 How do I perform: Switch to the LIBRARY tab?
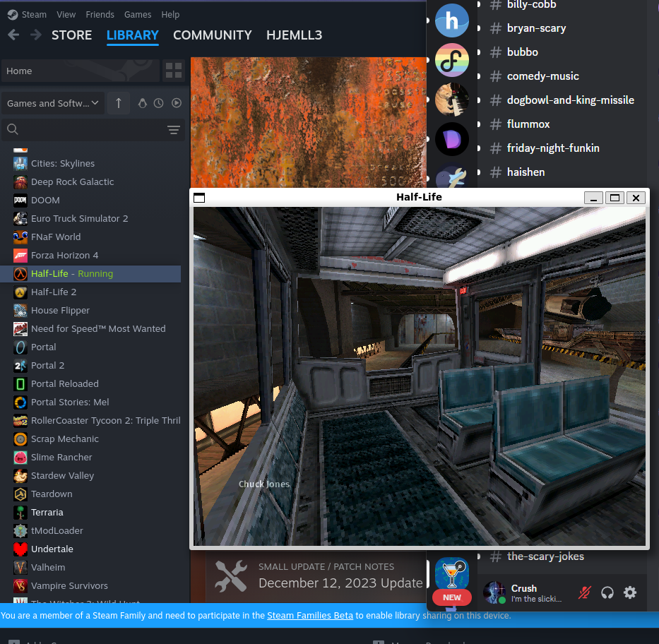pyautogui.click(x=132, y=35)
